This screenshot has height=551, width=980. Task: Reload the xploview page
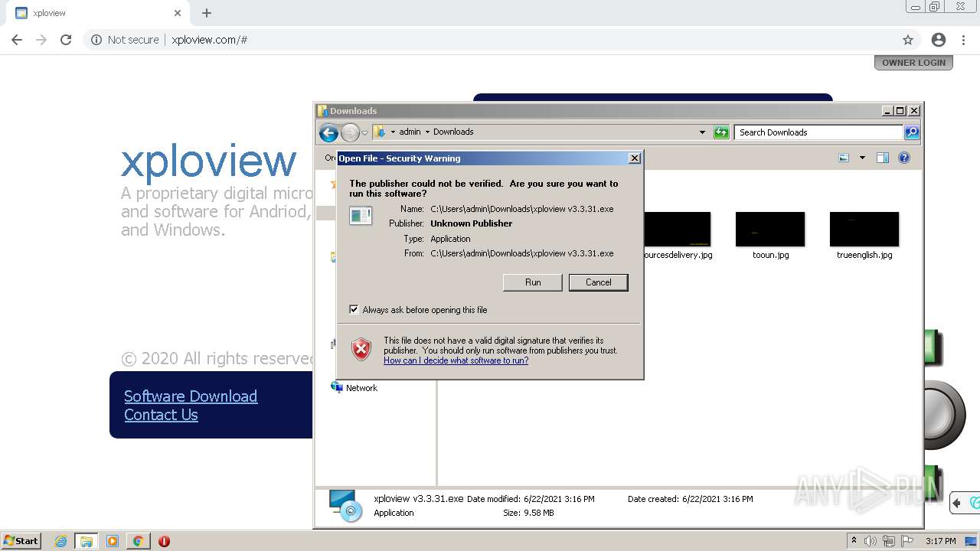(x=66, y=40)
